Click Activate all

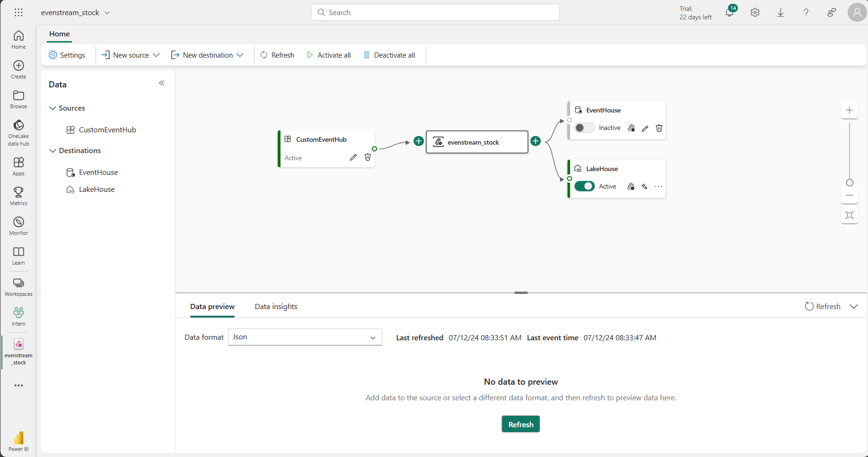329,55
